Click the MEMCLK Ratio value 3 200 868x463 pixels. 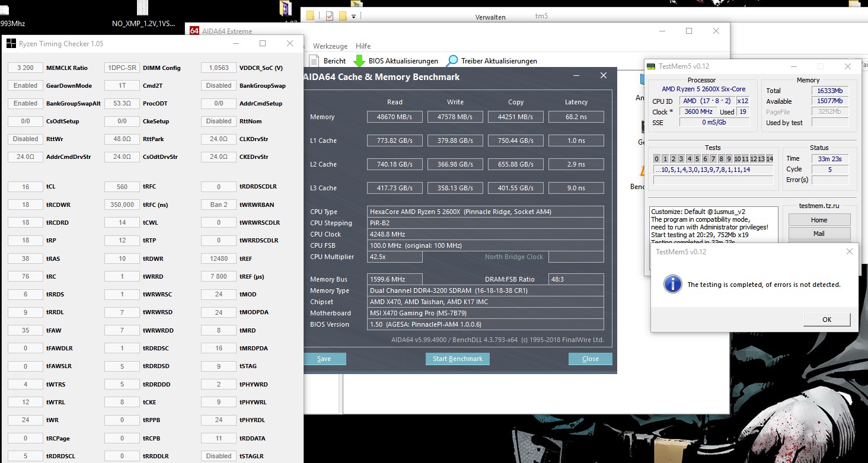tap(25, 68)
